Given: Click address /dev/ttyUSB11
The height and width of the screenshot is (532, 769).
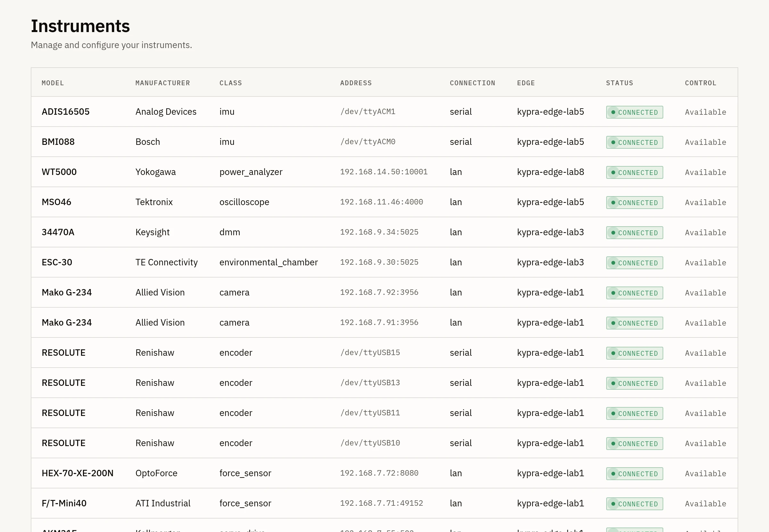Looking at the screenshot, I should click(x=370, y=413).
